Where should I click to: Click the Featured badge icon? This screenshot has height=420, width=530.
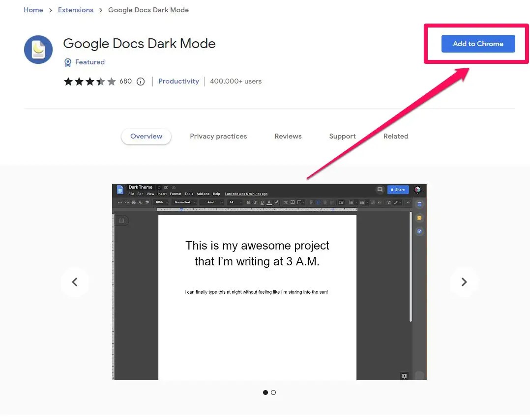[x=68, y=62]
